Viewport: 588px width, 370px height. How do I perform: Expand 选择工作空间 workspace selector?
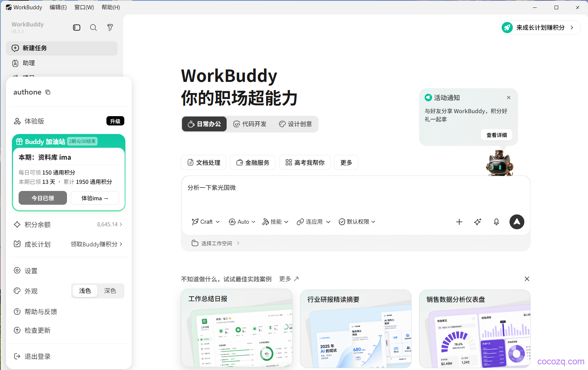(216, 243)
